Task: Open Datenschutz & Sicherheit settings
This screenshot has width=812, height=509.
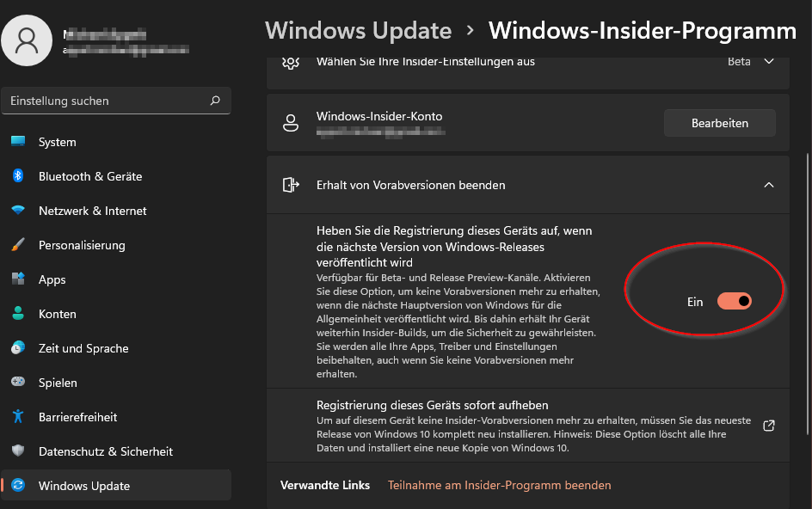Action: coord(105,451)
